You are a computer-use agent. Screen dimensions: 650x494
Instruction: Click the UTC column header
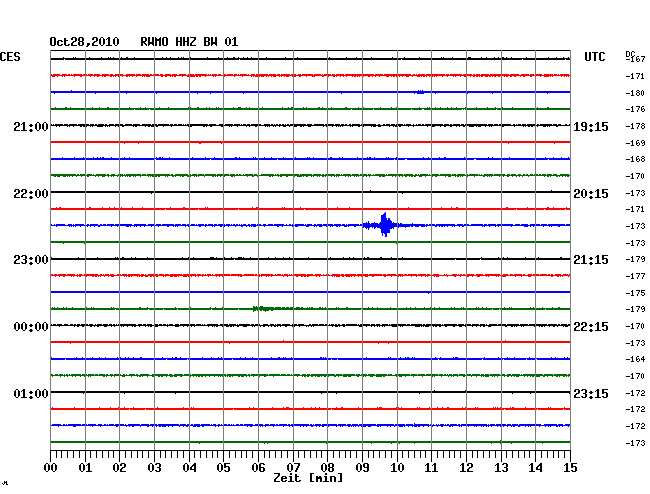point(594,57)
